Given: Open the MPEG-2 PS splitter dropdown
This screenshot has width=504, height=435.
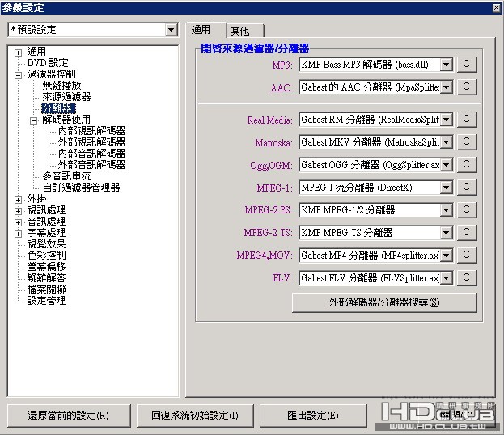Looking at the screenshot, I should tap(446, 211).
